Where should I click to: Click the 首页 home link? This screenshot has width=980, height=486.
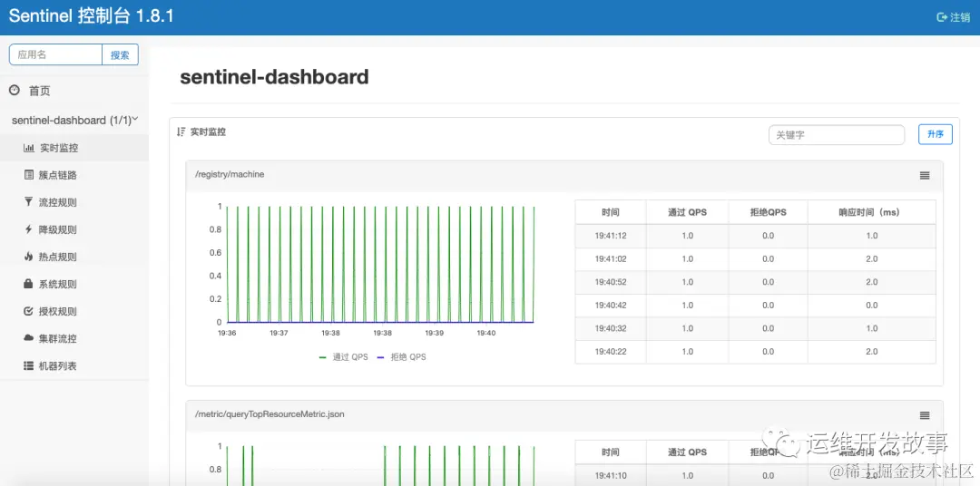[x=39, y=92]
